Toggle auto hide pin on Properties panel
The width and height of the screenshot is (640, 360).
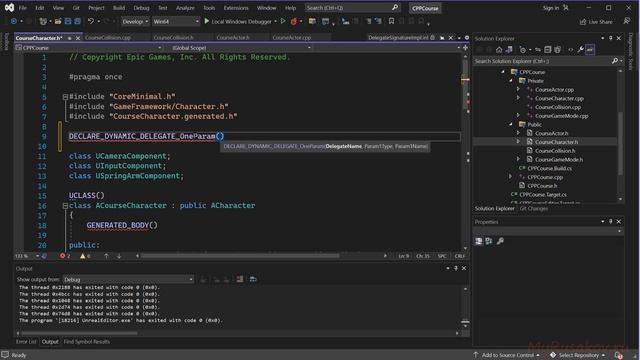click(x=611, y=221)
